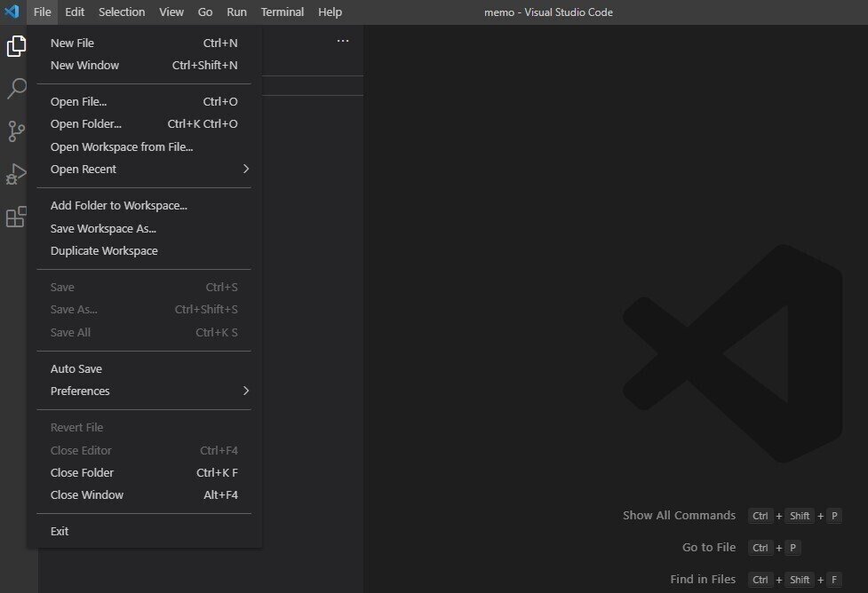Expand the Open Recent submenu arrow

(246, 169)
